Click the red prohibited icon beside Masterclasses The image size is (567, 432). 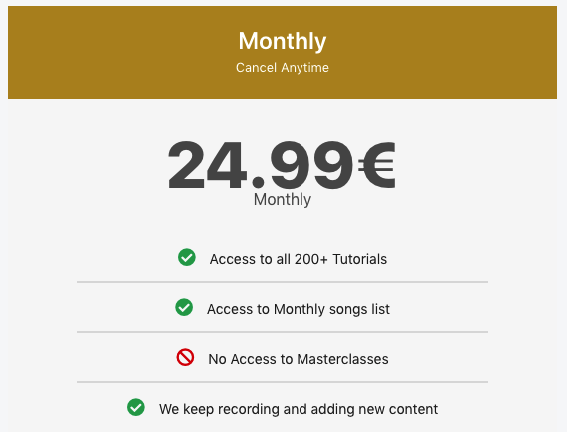pos(185,357)
